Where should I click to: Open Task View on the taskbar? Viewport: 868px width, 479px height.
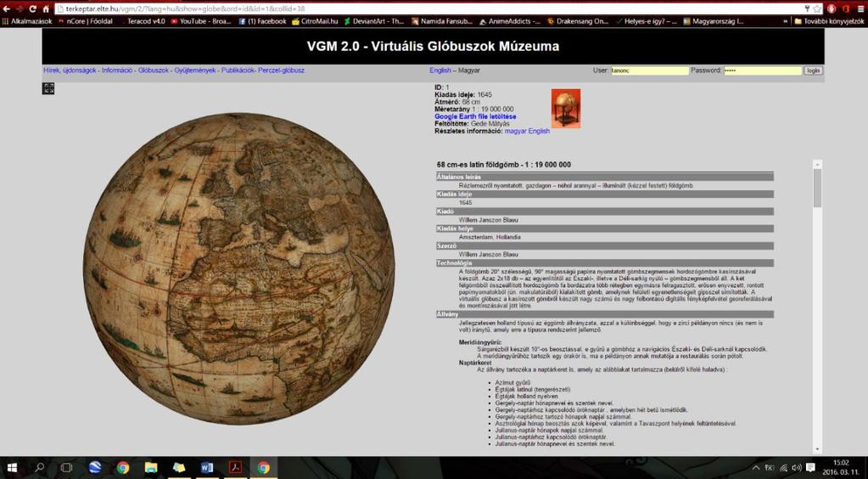[66, 468]
